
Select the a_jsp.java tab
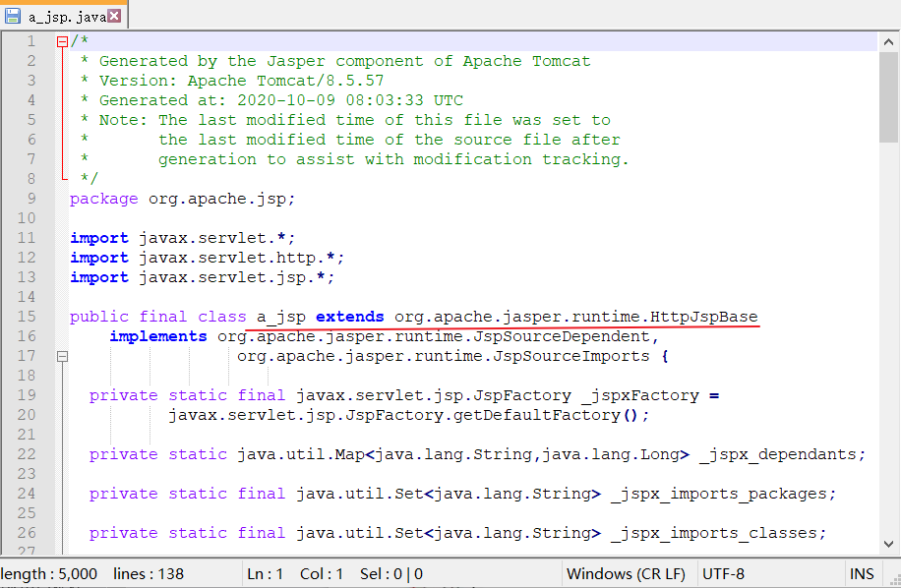pos(63,16)
